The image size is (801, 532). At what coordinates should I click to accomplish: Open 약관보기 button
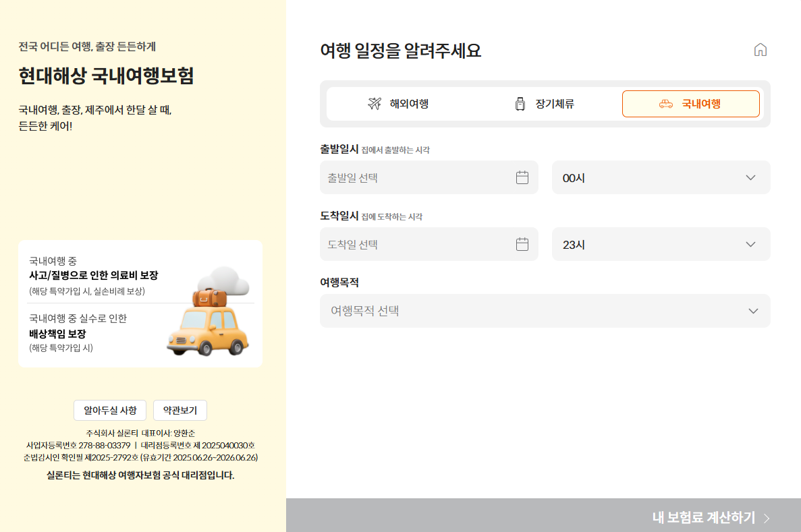click(179, 411)
